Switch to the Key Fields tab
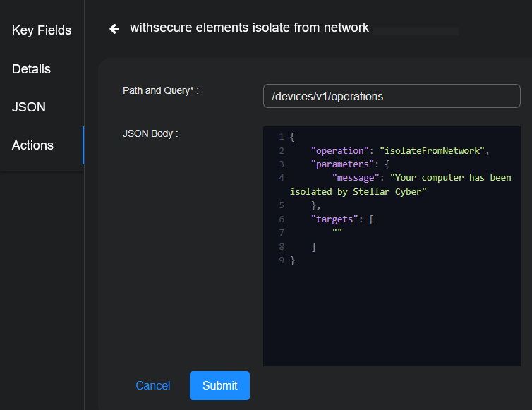Viewport: 532px width, 410px height. pyautogui.click(x=42, y=30)
